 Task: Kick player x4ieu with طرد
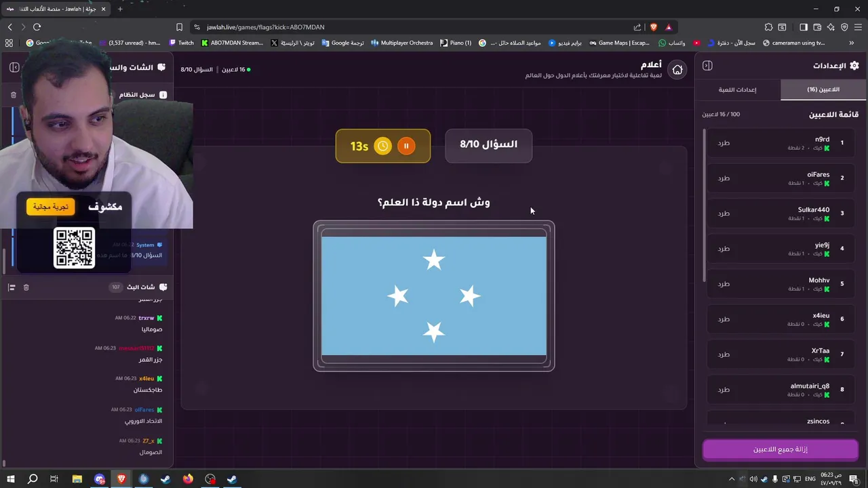coord(724,319)
